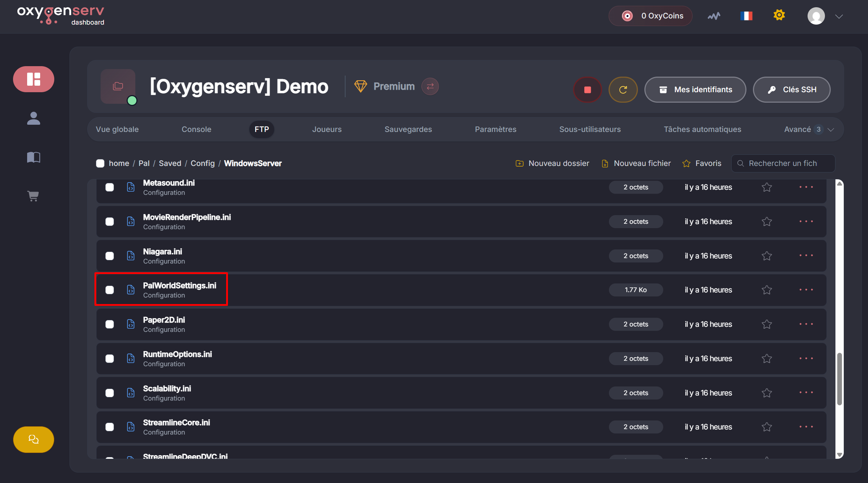Open the user account dropdown chevron

pyautogui.click(x=839, y=17)
